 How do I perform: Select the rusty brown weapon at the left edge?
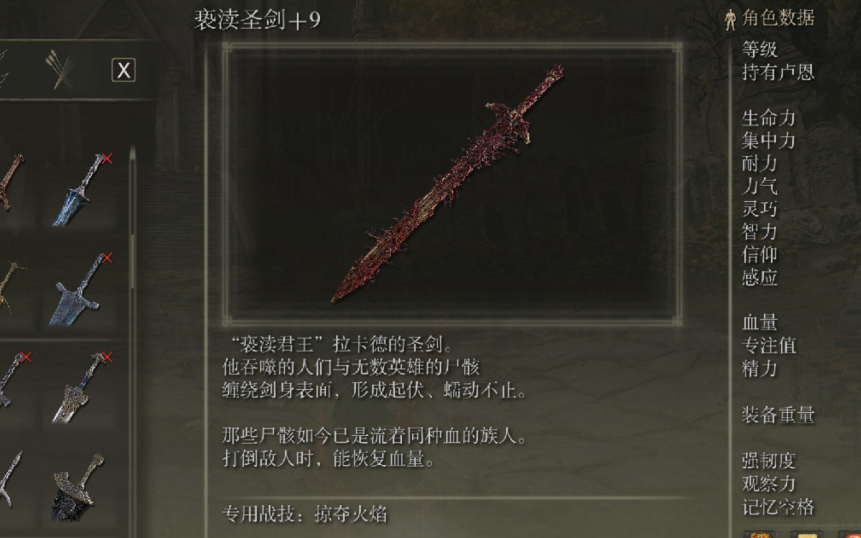click(x=10, y=182)
